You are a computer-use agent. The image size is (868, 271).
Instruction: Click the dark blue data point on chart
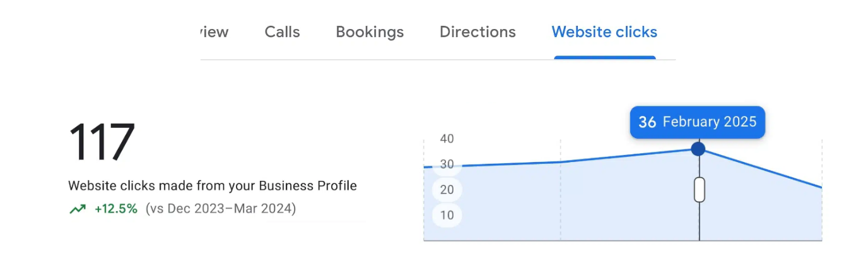pyautogui.click(x=698, y=149)
